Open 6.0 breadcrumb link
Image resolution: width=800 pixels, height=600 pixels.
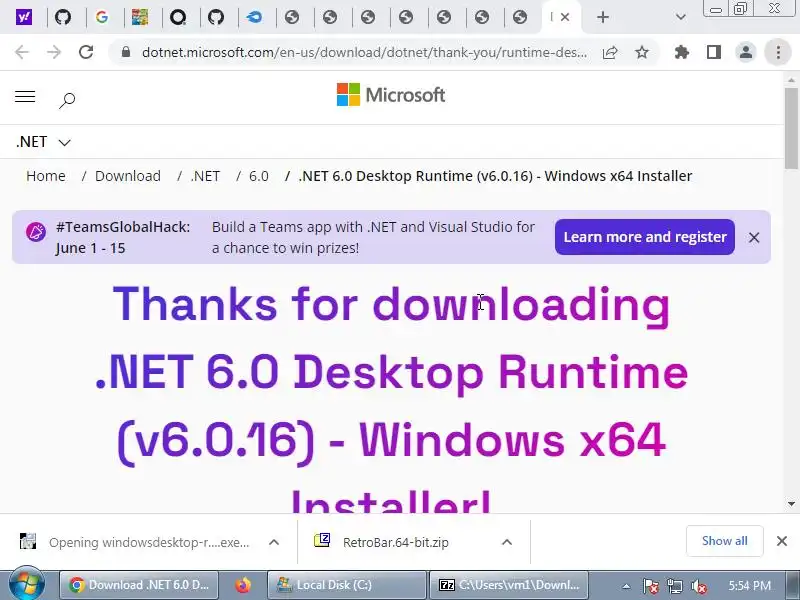(x=259, y=176)
